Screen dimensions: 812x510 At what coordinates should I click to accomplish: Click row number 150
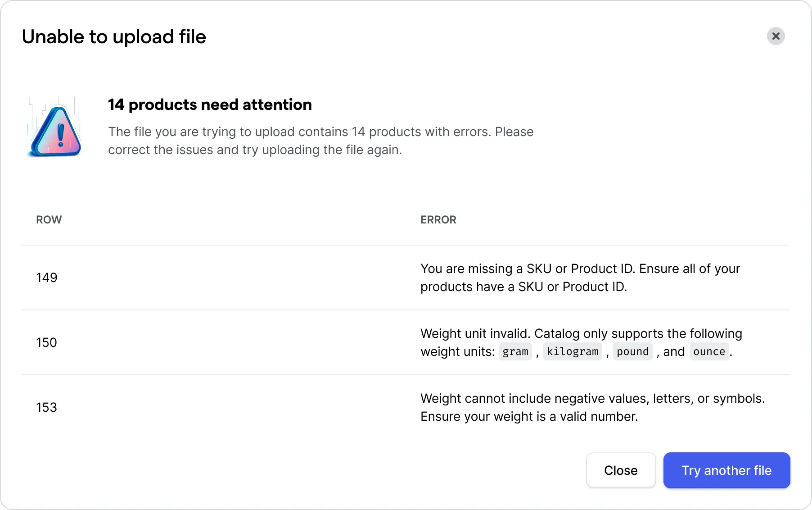click(x=47, y=342)
